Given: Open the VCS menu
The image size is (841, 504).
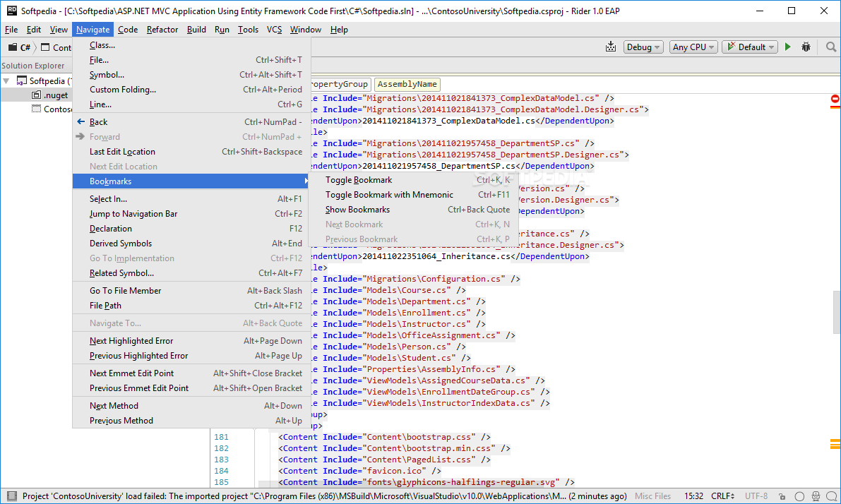Looking at the screenshot, I should (274, 30).
